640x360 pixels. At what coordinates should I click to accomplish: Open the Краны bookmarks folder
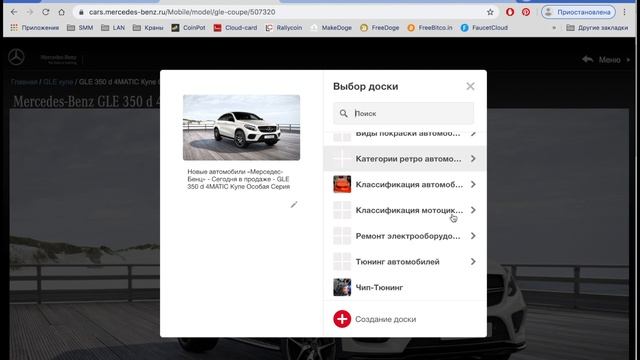tap(148, 28)
